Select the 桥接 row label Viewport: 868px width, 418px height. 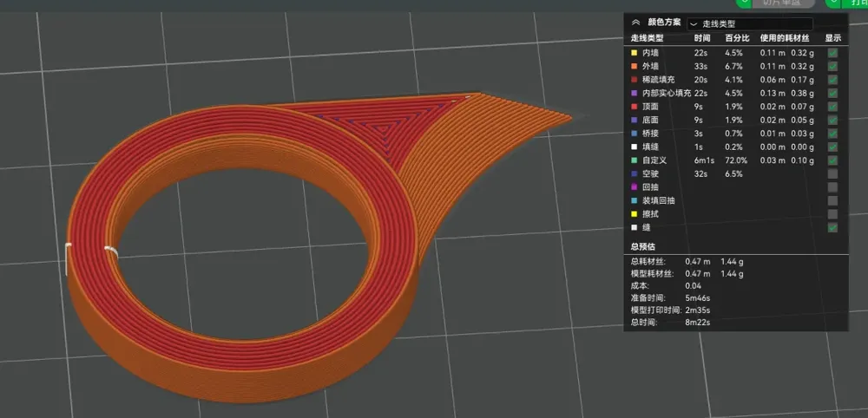click(x=650, y=134)
